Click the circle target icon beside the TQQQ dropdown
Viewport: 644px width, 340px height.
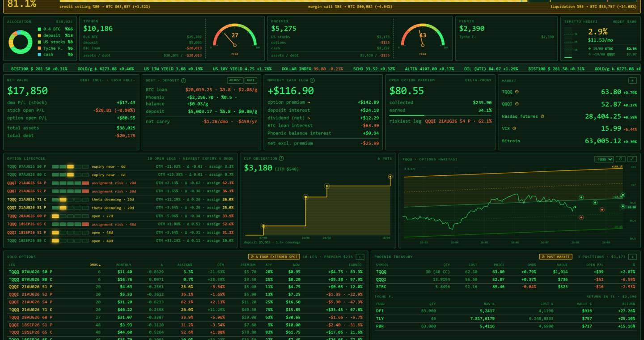[x=621, y=159]
